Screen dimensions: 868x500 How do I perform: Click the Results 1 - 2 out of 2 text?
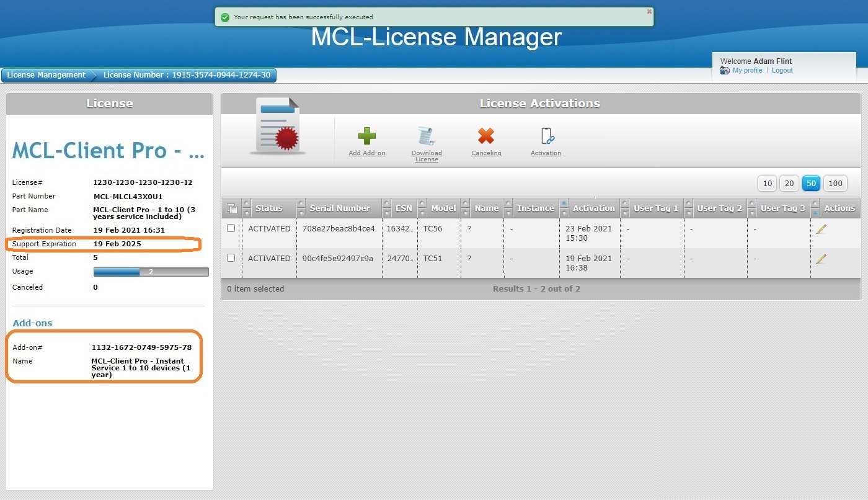pyautogui.click(x=536, y=289)
